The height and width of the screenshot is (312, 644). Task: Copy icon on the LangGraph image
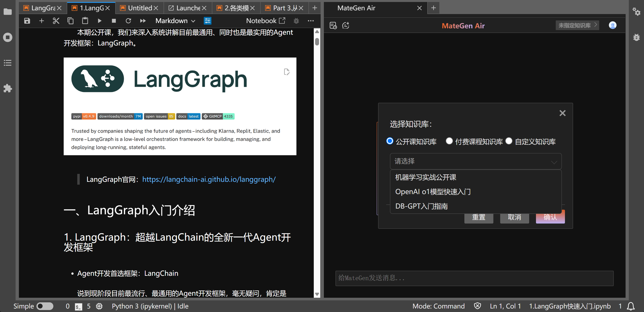point(287,72)
